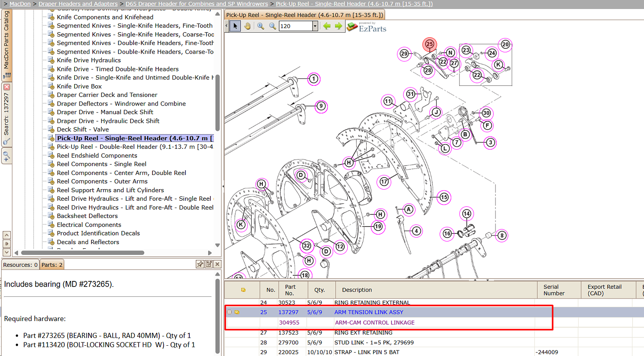This screenshot has width=644, height=356.
Task: Select sub-part 304955 in the table
Action: pos(289,323)
